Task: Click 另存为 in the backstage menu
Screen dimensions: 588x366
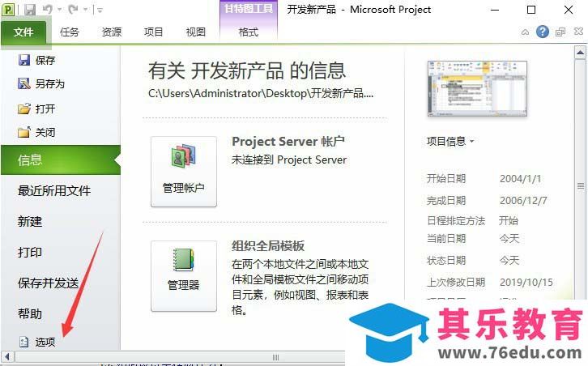Action: click(40, 83)
